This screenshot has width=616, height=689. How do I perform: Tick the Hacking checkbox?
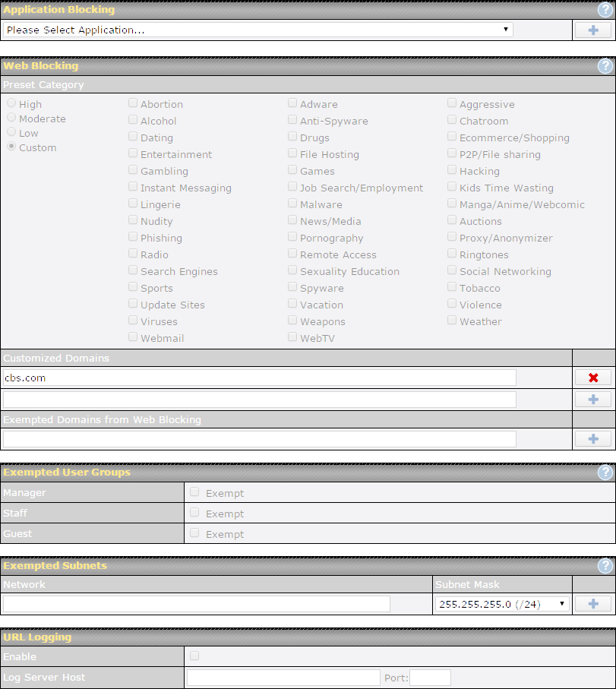(x=452, y=169)
